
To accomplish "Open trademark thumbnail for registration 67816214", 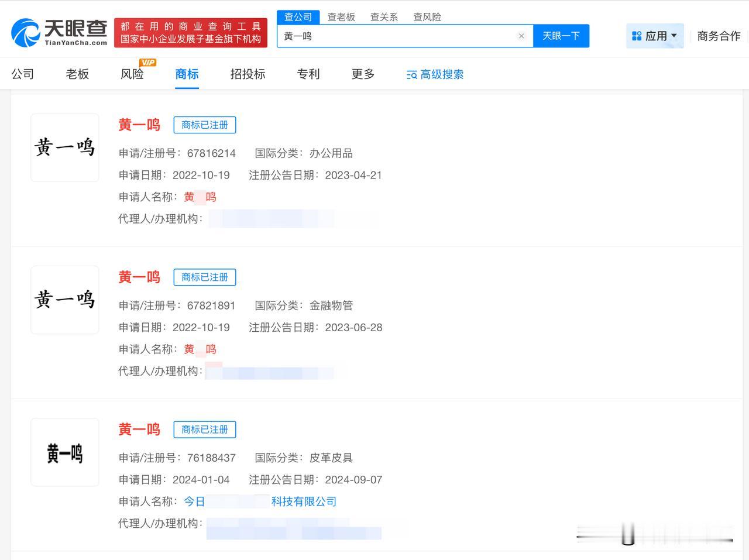I will click(65, 147).
